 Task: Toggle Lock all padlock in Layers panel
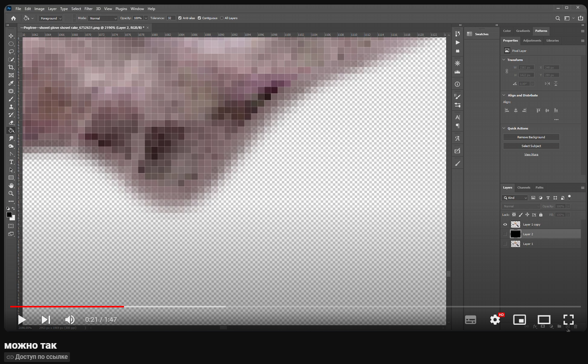click(x=541, y=215)
